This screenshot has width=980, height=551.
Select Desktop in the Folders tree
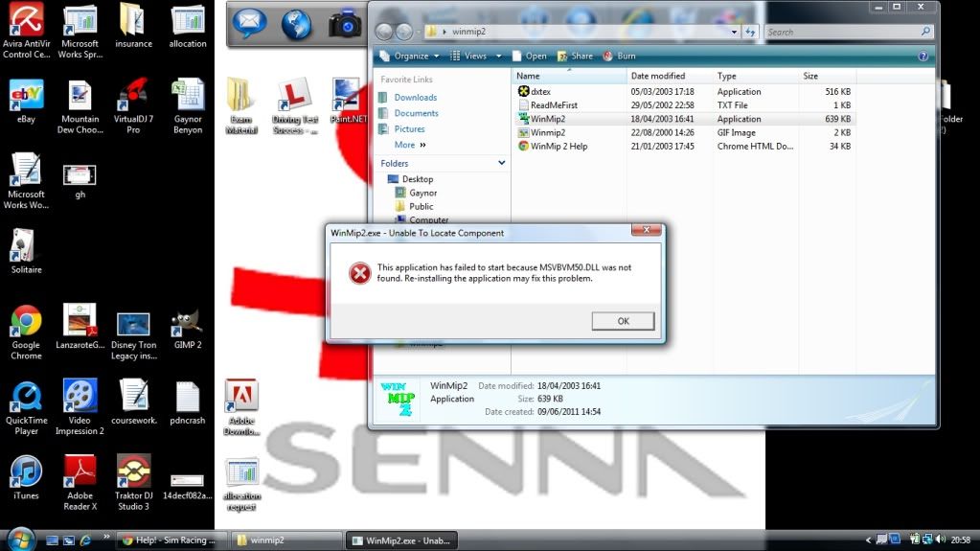[x=417, y=179]
